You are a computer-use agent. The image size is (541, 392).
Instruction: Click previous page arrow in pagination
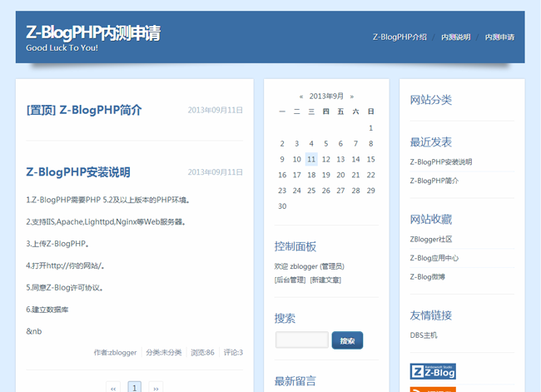[113, 388]
